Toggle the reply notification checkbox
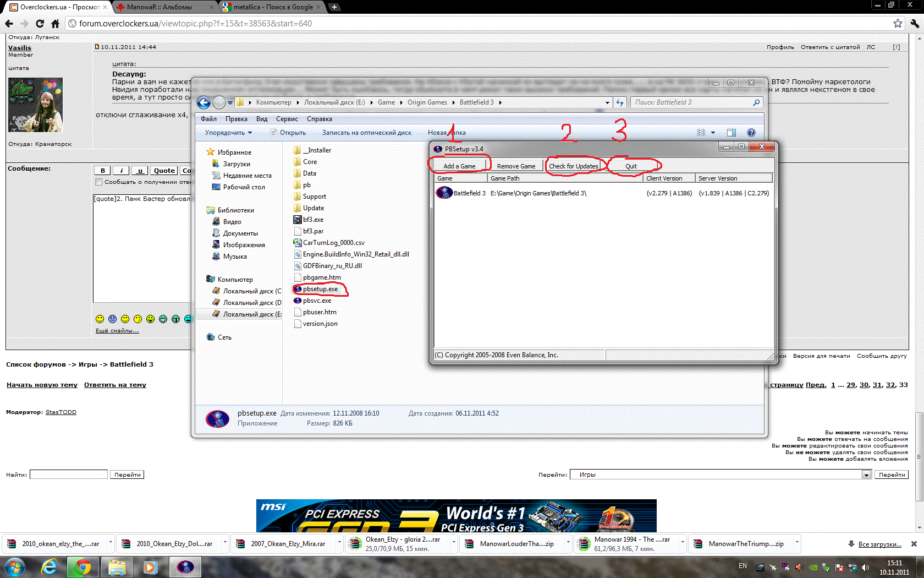The height and width of the screenshot is (578, 924). [x=99, y=182]
